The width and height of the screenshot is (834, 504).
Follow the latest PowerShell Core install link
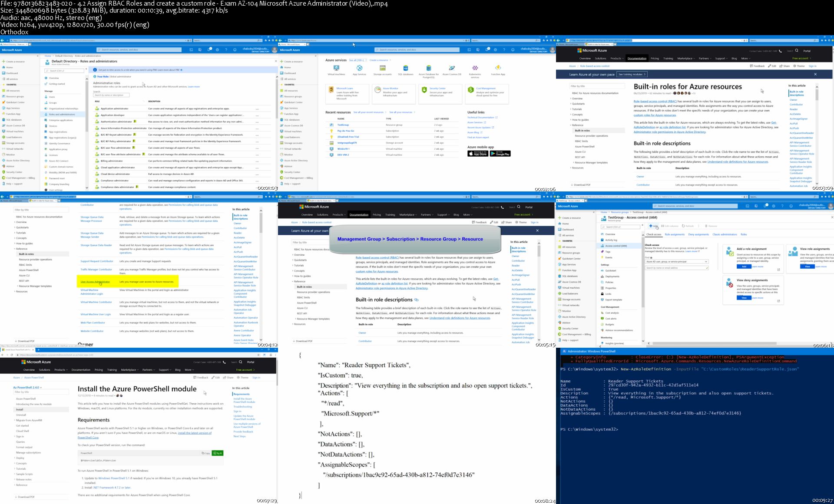195,433
